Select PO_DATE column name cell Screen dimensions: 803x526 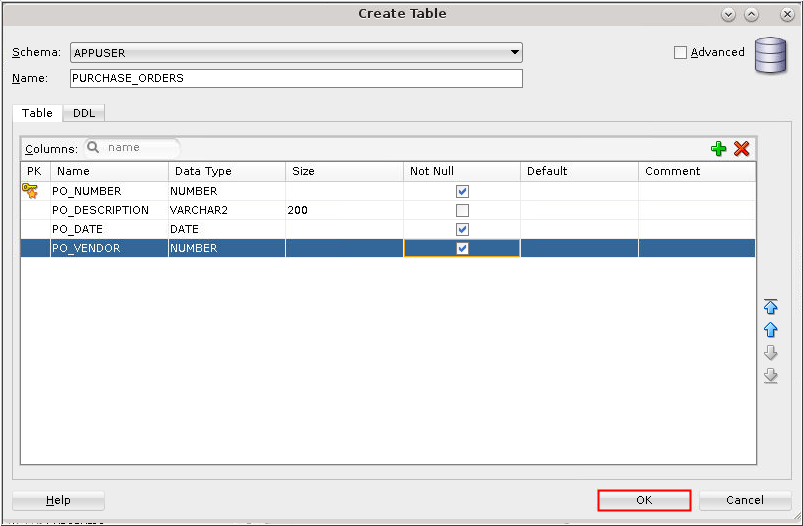point(109,229)
